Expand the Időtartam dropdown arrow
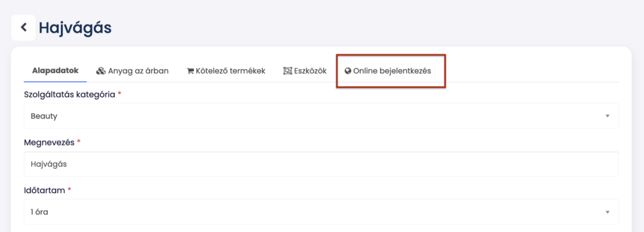This screenshot has height=232, width=644. pyautogui.click(x=608, y=213)
